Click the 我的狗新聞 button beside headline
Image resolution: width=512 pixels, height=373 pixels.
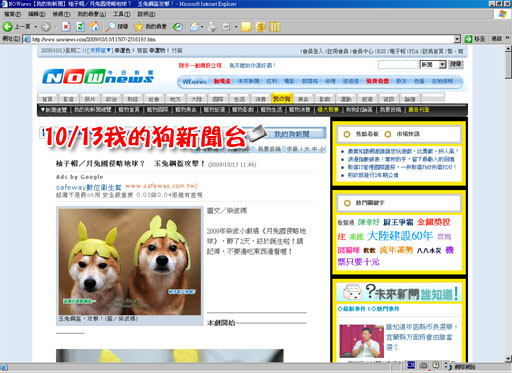[291, 134]
